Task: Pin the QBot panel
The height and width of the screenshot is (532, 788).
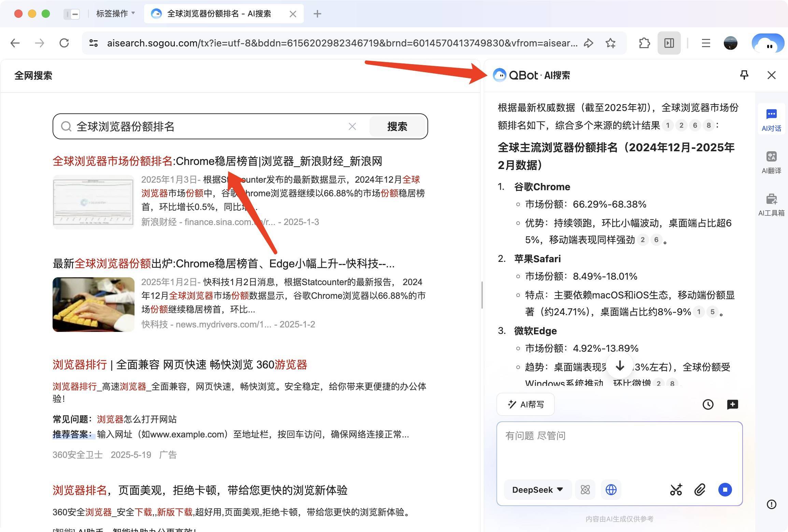Action: point(744,75)
